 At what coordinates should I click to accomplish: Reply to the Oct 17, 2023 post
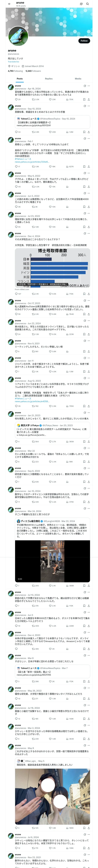click(x=16, y=314)
